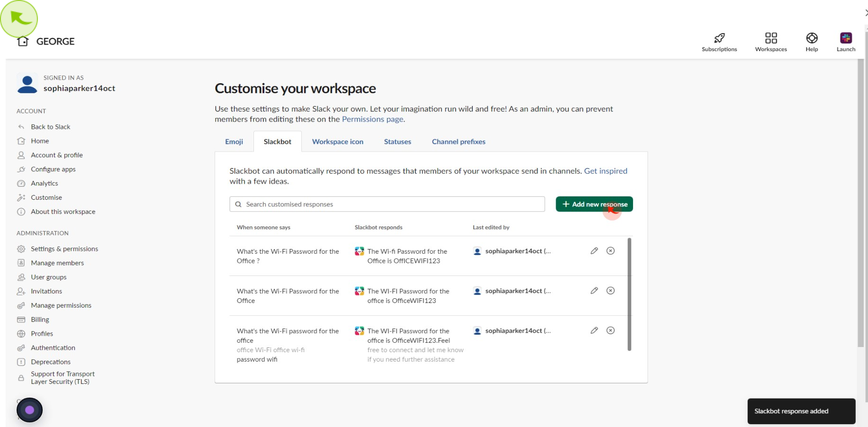The height and width of the screenshot is (427, 868).
Task: Open the Workspaces grid icon
Action: (x=771, y=38)
